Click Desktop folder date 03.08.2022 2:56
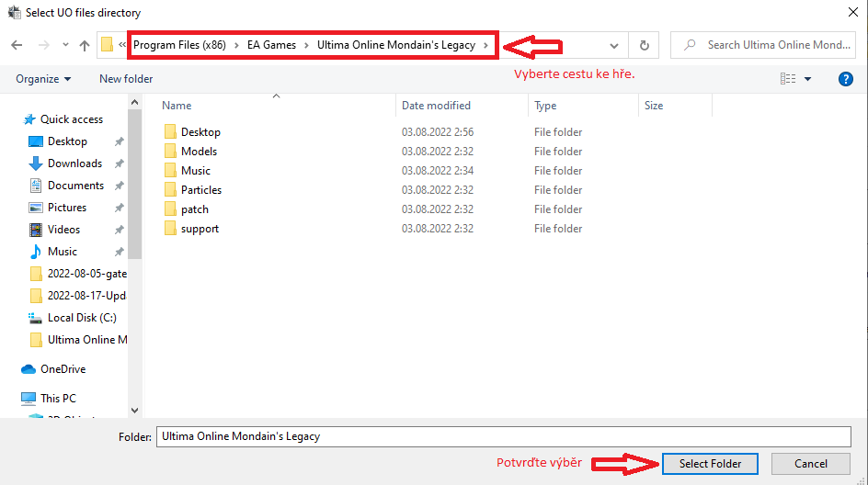This screenshot has width=868, height=485. point(438,131)
